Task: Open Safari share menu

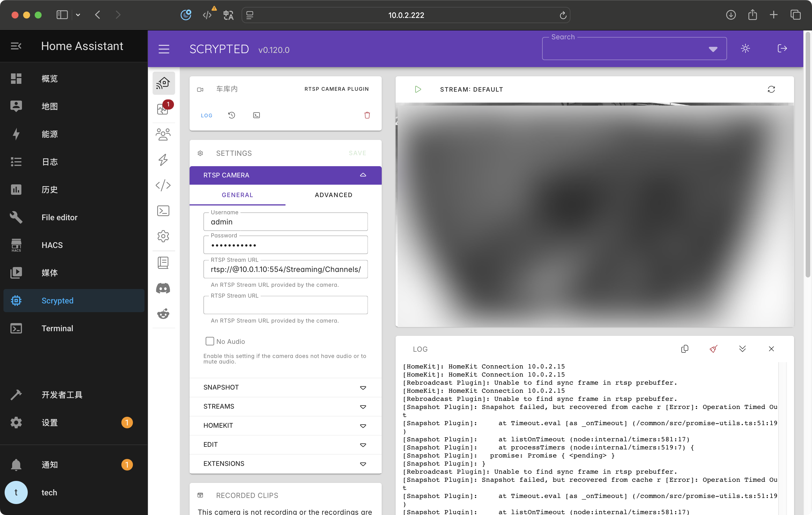Action: pyautogui.click(x=753, y=15)
